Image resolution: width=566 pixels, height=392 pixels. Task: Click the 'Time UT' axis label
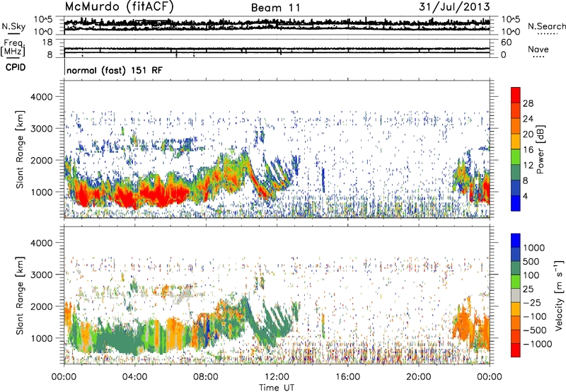277,388
